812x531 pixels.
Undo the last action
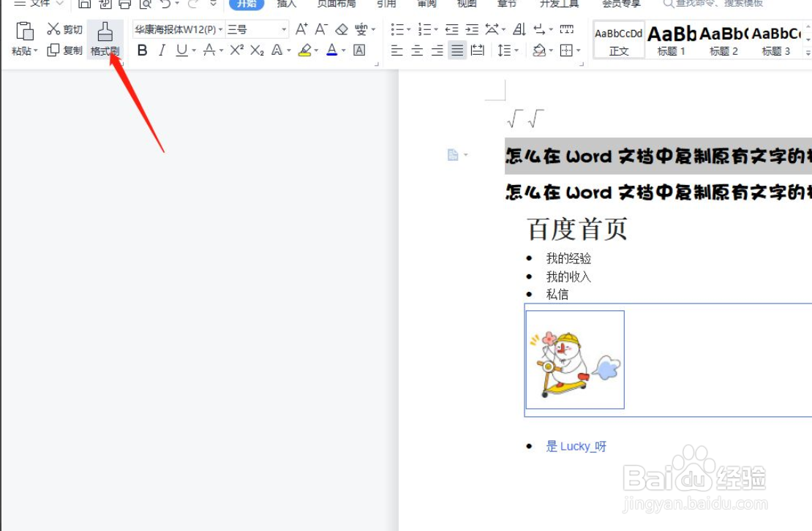pos(165,4)
